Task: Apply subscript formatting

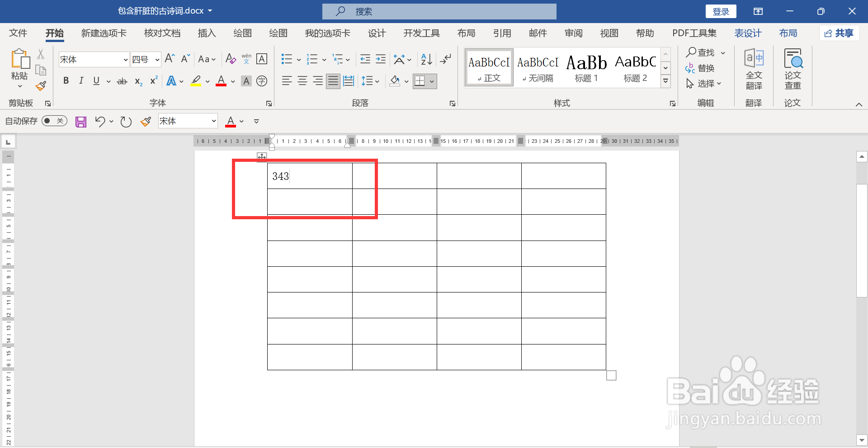Action: click(138, 81)
